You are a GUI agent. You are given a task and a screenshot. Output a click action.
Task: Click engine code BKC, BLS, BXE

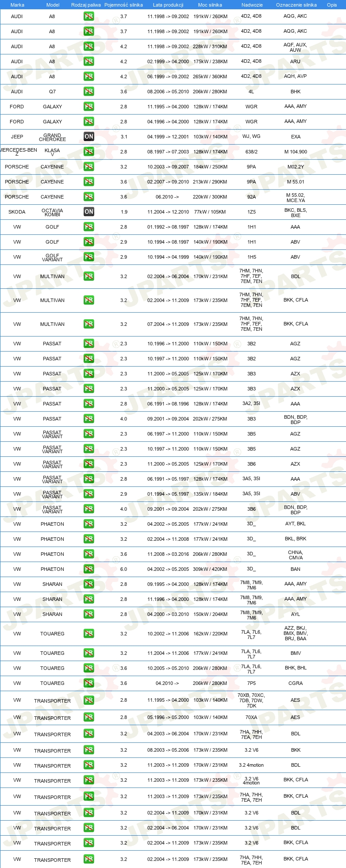coord(296,213)
